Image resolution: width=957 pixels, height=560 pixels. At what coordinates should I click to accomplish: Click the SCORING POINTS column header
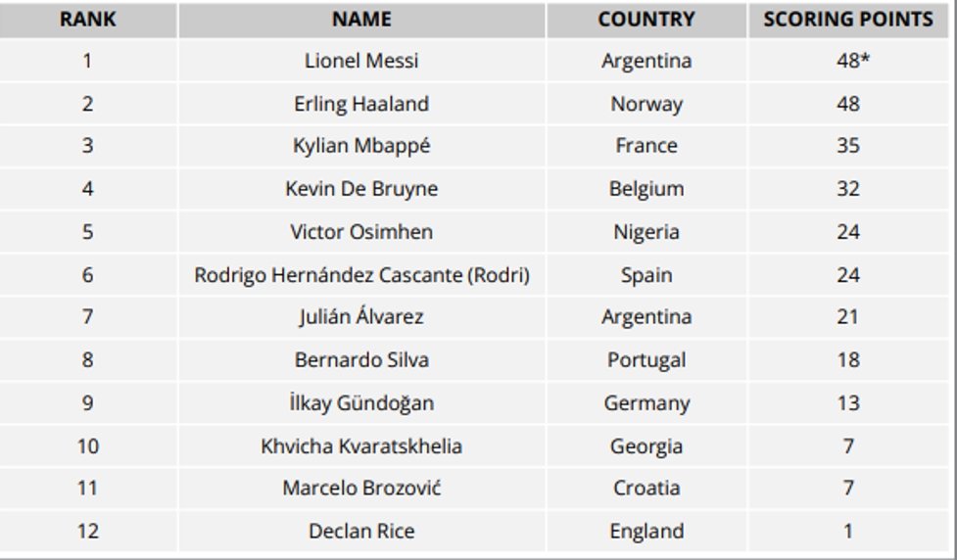[848, 20]
